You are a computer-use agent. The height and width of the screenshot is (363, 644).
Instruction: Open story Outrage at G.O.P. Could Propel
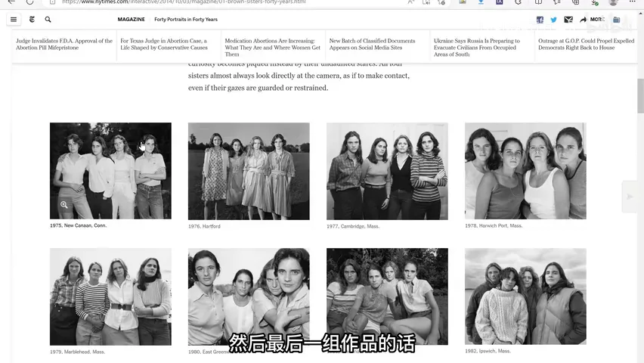586,45
